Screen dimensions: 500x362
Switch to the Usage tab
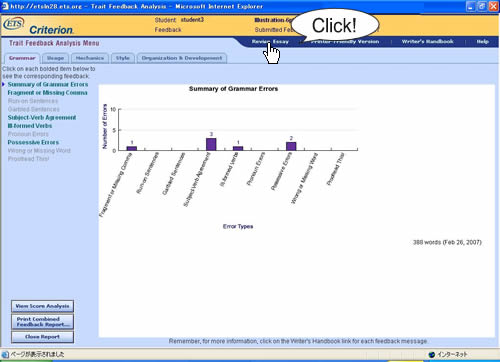click(55, 58)
